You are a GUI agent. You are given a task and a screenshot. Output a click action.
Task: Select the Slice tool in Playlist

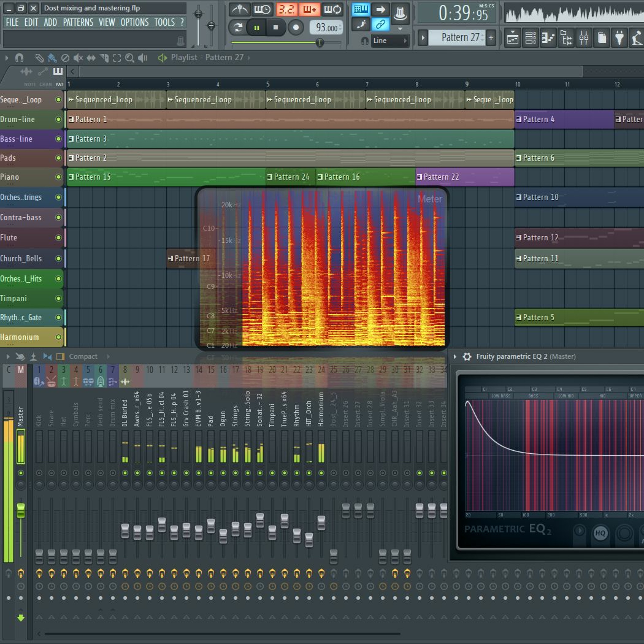point(104,58)
